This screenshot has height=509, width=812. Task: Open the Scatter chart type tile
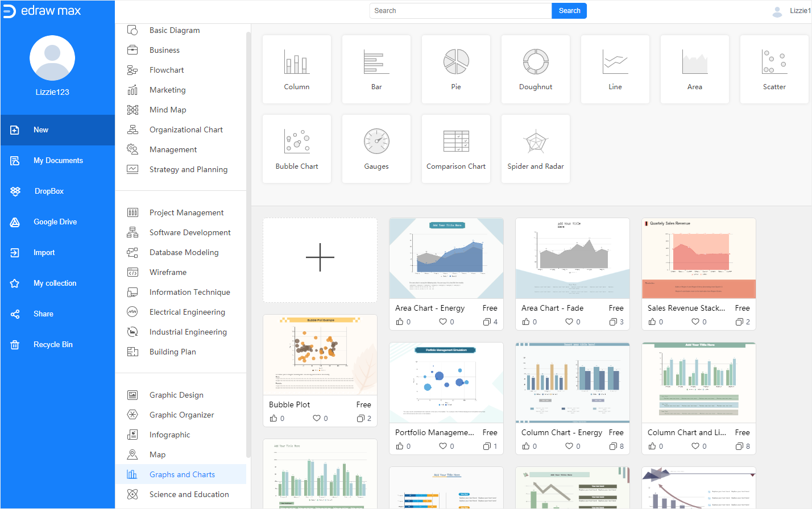click(774, 69)
